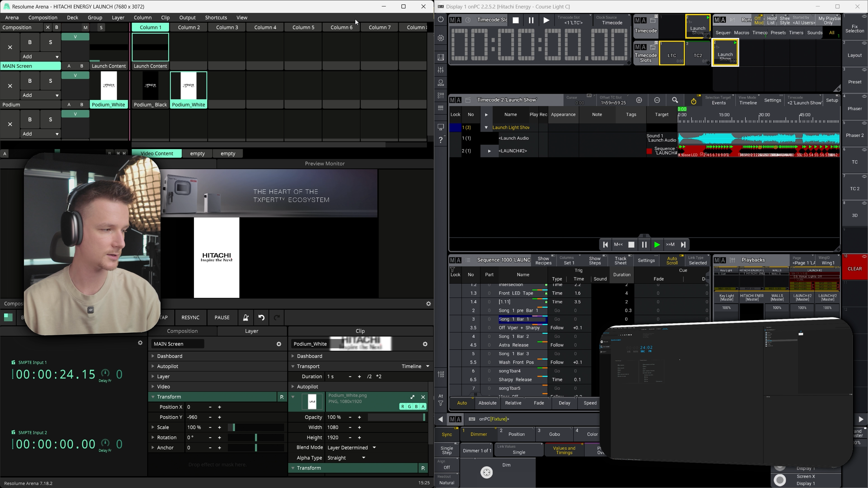
Task: Click the Resolume undo arrow icon
Action: point(261,317)
